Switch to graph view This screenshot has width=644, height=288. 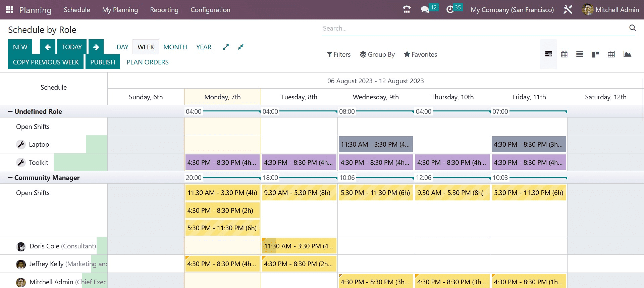[x=627, y=54]
